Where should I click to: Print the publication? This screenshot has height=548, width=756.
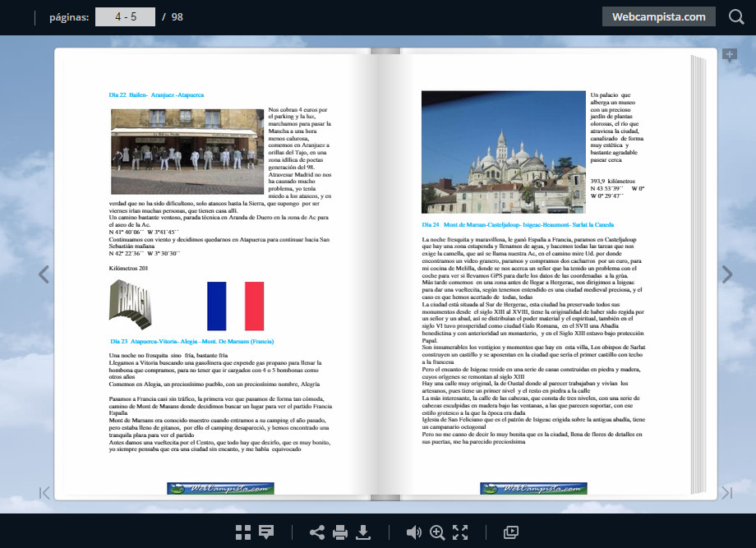click(340, 532)
